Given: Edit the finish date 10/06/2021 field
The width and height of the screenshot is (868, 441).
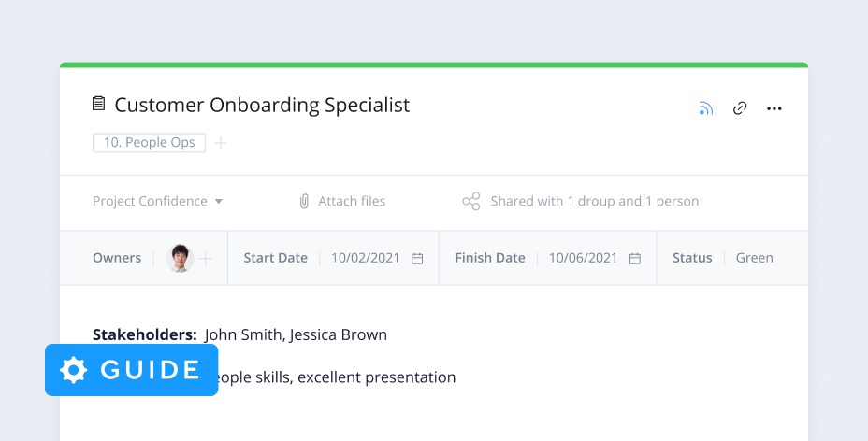Looking at the screenshot, I should (x=583, y=258).
